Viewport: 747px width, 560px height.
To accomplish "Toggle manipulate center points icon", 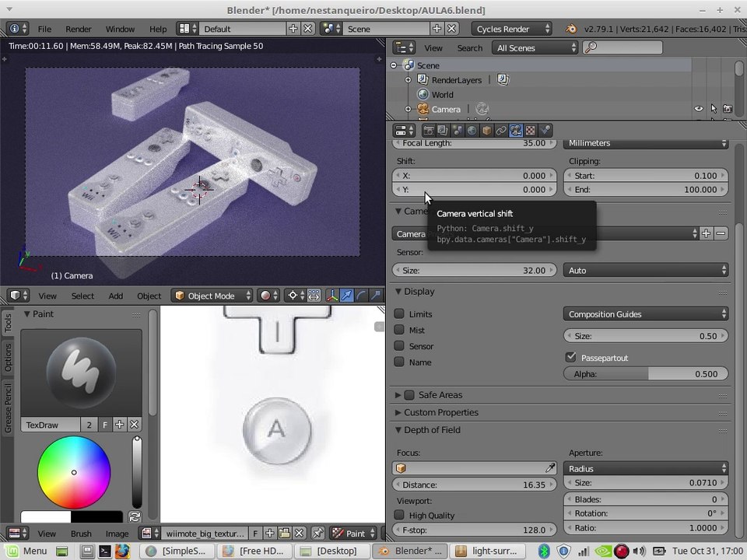I will coord(314,296).
